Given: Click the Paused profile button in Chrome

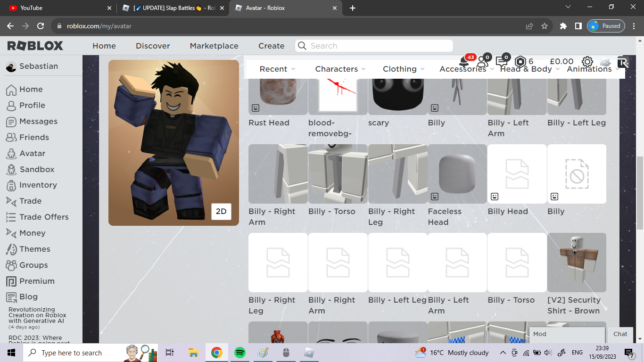Looking at the screenshot, I should point(606,26).
